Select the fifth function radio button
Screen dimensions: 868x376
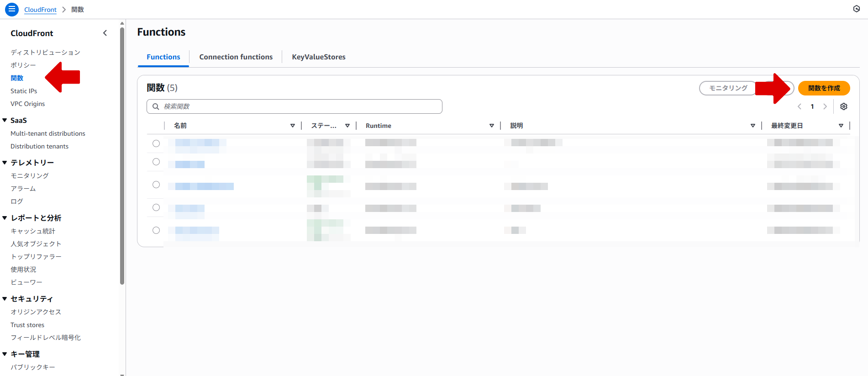156,230
